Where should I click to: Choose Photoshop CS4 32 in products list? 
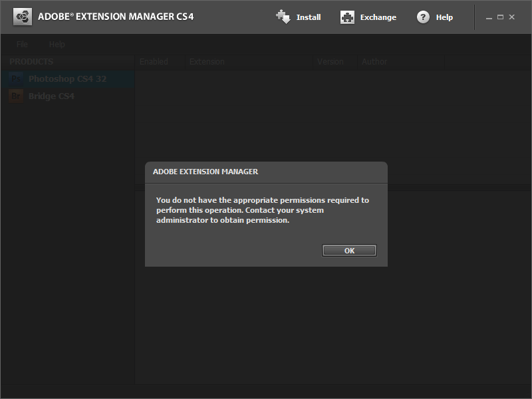pos(67,79)
